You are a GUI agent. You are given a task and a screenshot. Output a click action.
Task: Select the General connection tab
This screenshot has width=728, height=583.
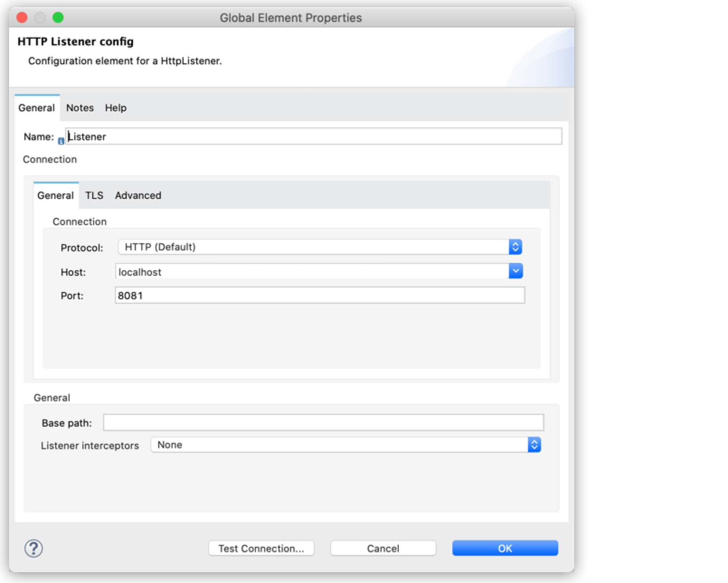[x=55, y=195]
